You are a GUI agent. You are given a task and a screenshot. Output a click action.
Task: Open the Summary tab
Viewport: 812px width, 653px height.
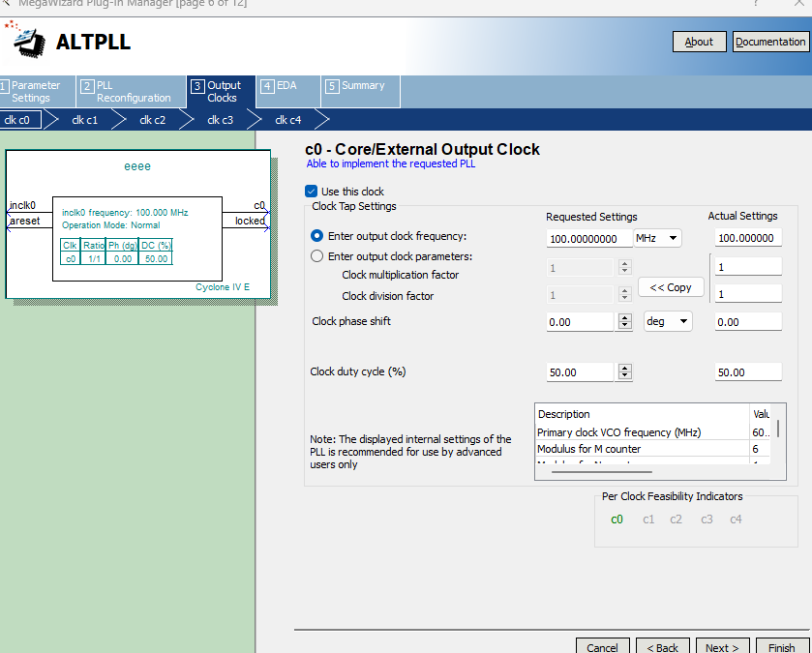pos(360,92)
